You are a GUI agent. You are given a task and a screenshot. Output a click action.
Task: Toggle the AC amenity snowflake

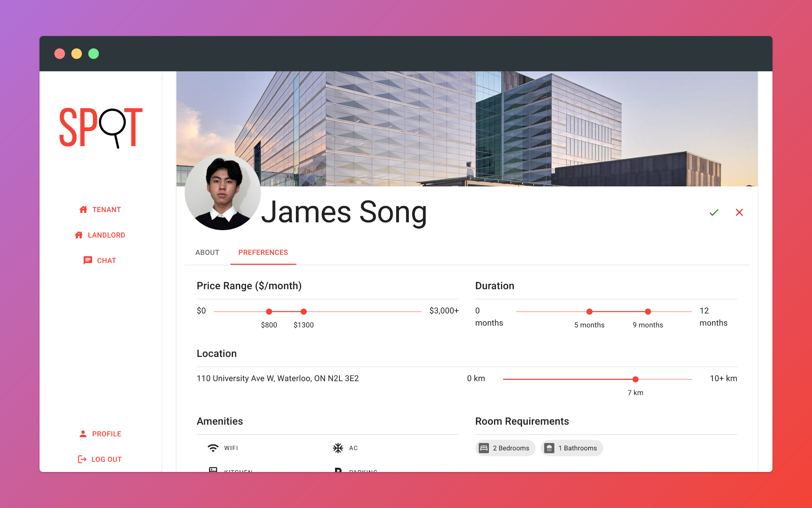point(338,448)
